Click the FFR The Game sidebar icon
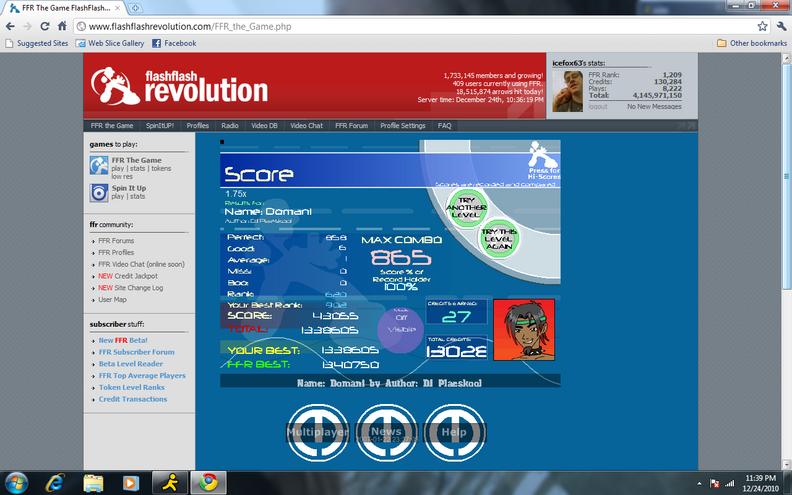The width and height of the screenshot is (792, 495). 99,165
